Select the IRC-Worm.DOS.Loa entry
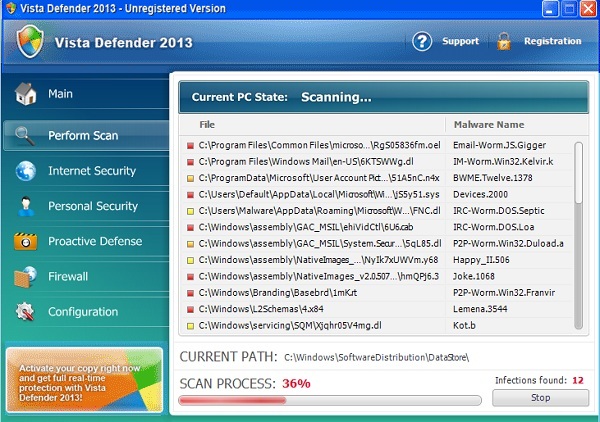 point(494,228)
